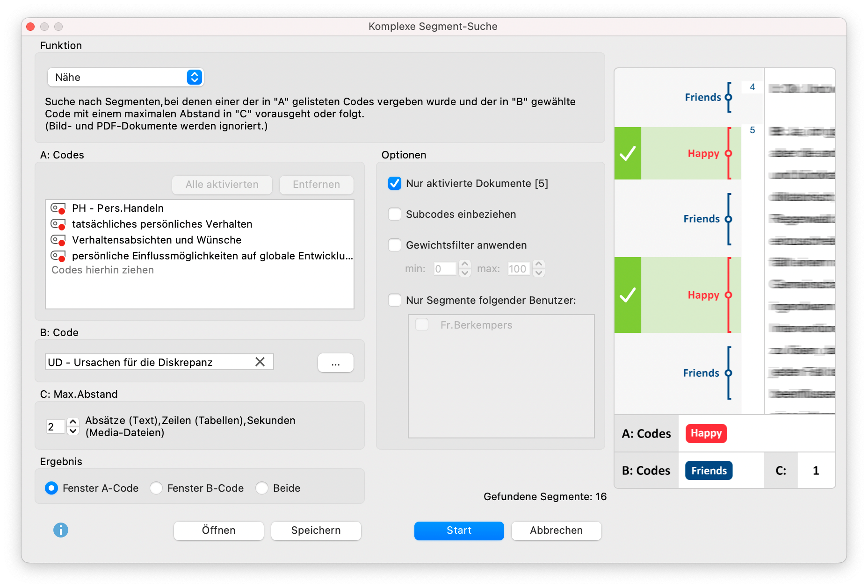The image size is (868, 588).
Task: Click the persönliche Einflussmöglichkeiten code icon
Action: [58, 256]
